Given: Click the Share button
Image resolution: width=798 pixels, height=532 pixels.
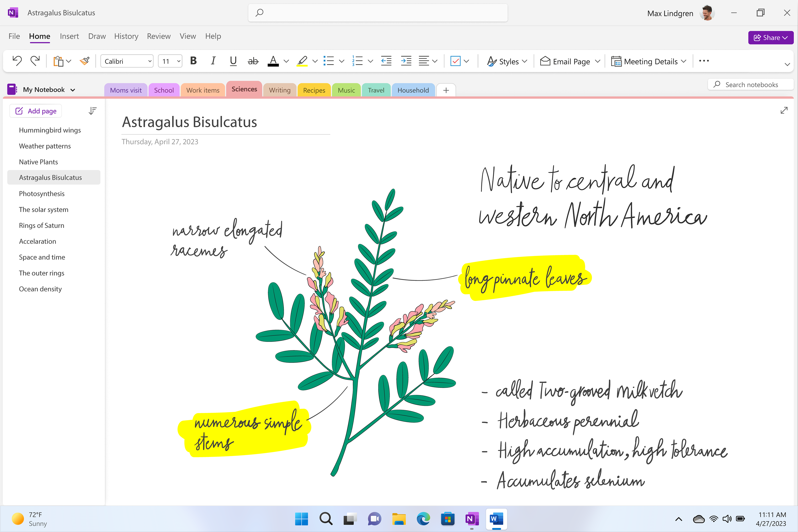Looking at the screenshot, I should pyautogui.click(x=771, y=38).
